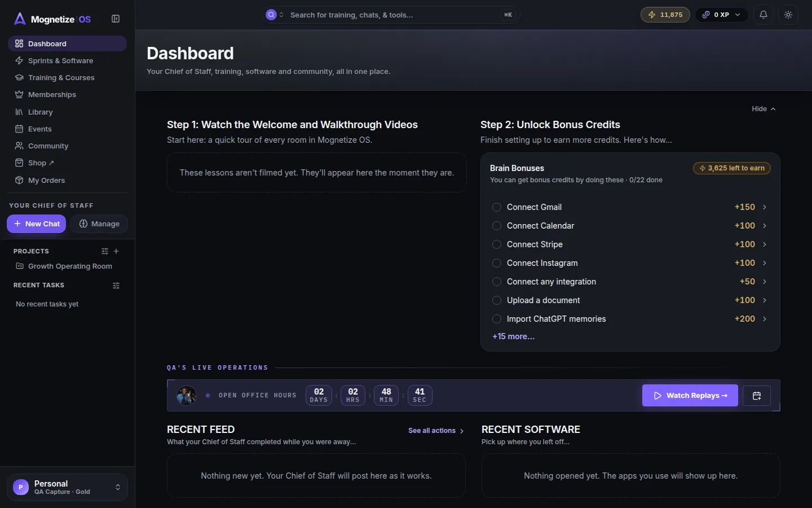Open project filter icon next to PROJECTS

point(105,251)
